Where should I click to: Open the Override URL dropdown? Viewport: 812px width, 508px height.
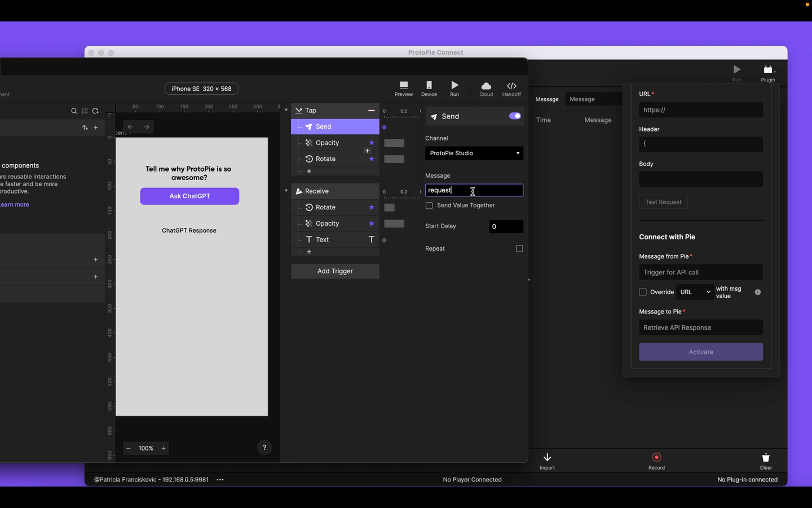(695, 292)
